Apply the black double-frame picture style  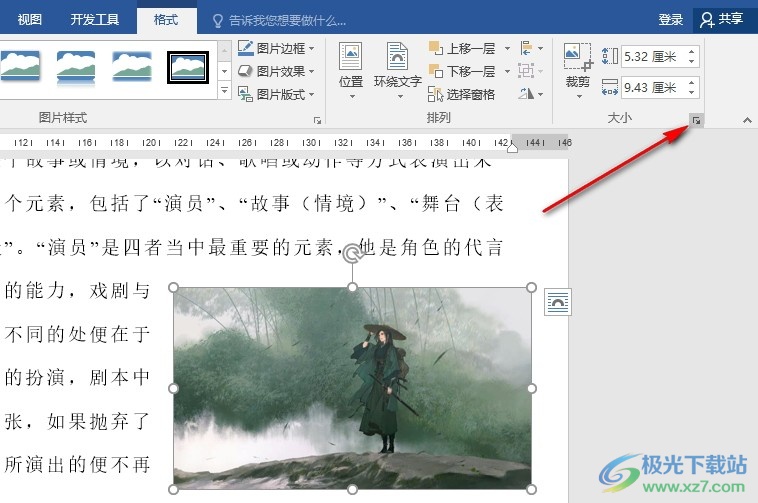(188, 67)
